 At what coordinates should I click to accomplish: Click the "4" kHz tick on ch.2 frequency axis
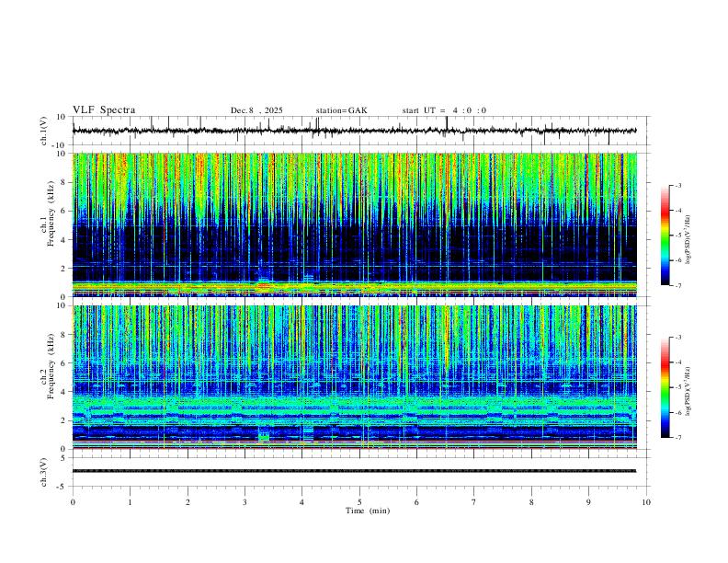tap(64, 392)
